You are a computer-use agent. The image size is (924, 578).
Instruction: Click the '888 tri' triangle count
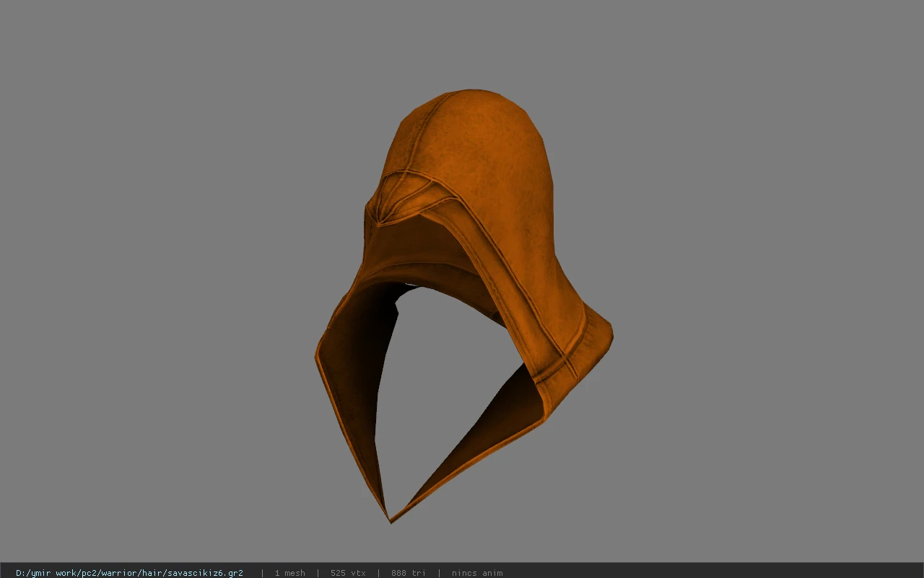tap(408, 573)
